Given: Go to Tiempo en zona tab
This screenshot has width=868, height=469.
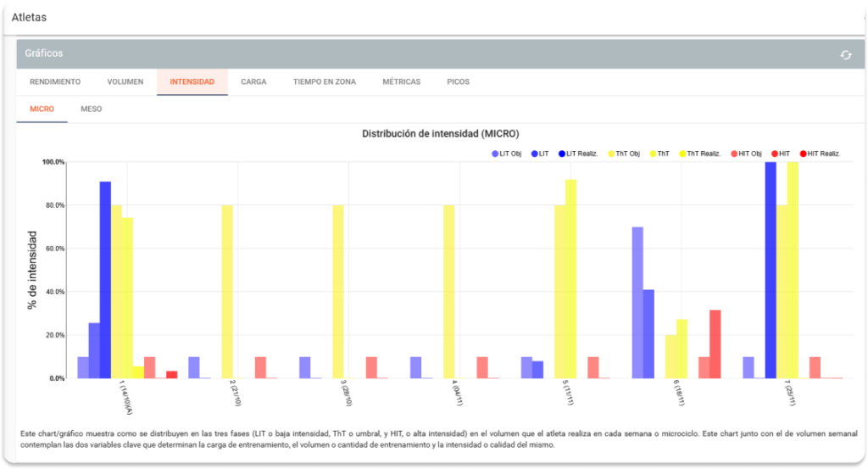Looking at the screenshot, I should [x=324, y=82].
